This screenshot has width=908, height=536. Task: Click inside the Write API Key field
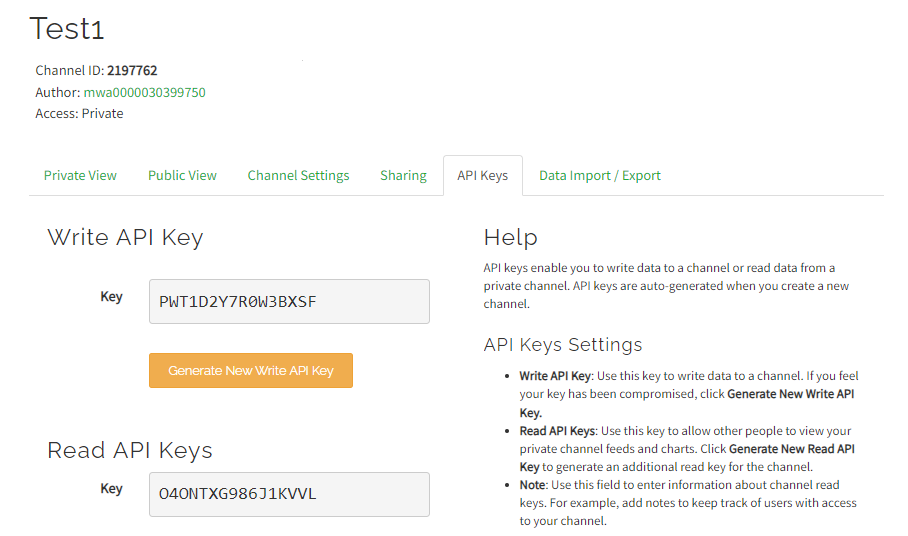click(x=289, y=301)
